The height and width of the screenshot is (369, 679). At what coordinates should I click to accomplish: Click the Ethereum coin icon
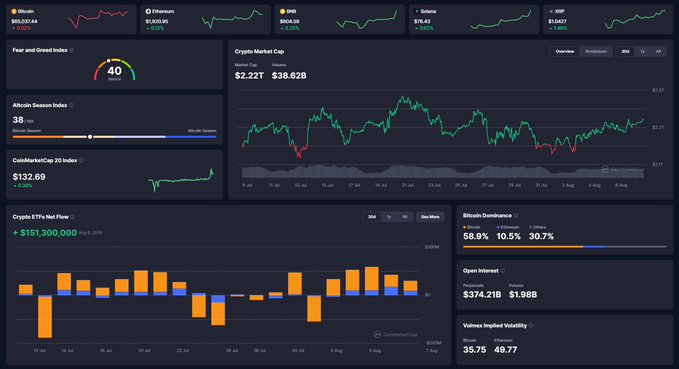(x=148, y=11)
